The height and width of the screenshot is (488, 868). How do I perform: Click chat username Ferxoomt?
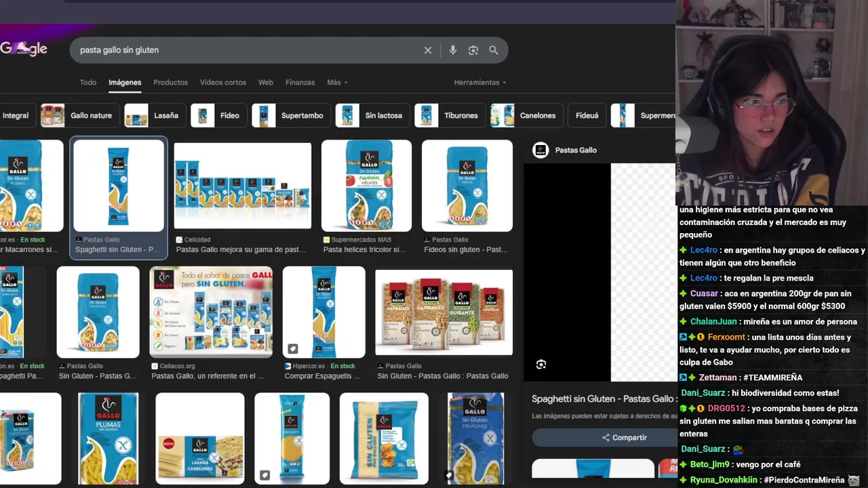[x=726, y=338]
